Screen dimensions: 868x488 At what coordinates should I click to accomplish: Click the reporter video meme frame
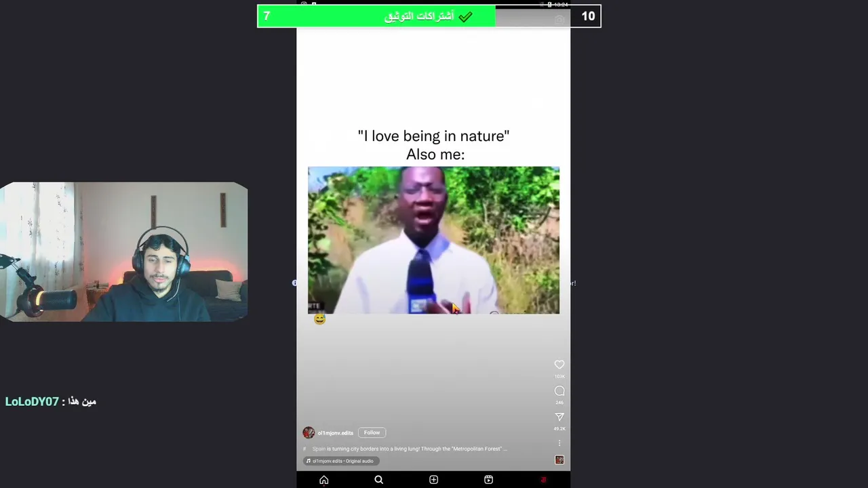433,240
